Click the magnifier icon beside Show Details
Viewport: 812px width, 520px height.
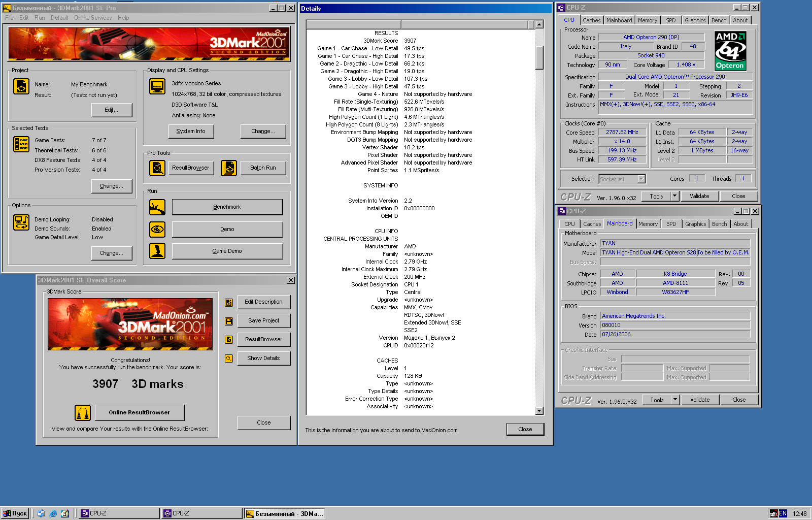point(229,359)
